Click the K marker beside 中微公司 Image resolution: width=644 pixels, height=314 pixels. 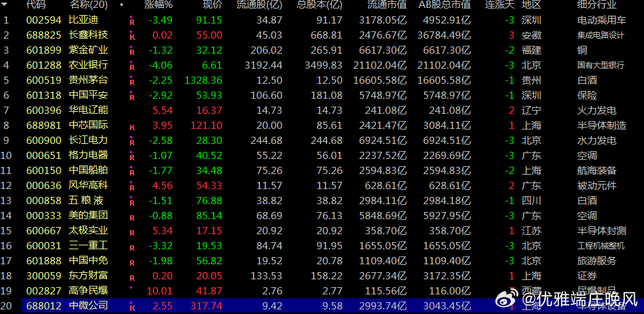(132, 308)
